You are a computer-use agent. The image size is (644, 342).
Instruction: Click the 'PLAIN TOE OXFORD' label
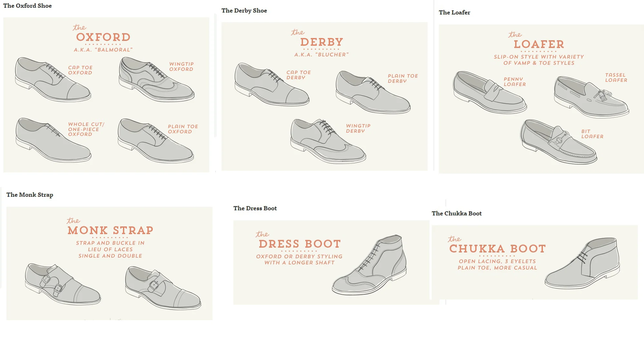pos(183,129)
